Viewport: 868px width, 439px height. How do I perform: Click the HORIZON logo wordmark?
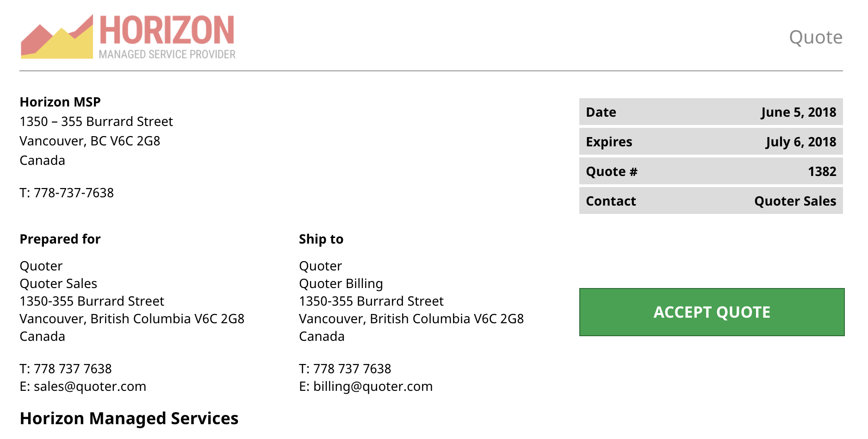(x=167, y=30)
